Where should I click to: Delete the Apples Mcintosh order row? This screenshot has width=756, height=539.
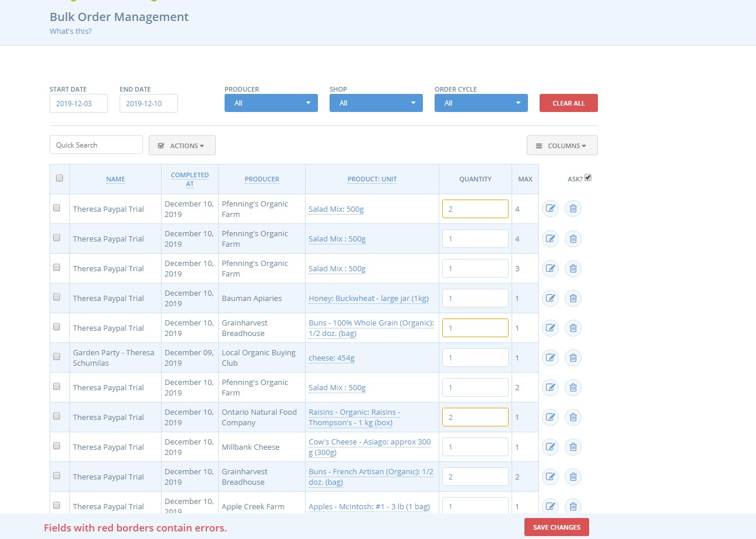pyautogui.click(x=573, y=506)
